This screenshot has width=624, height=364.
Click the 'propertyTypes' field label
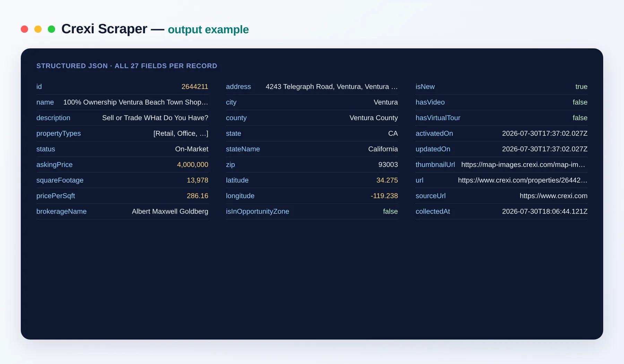click(x=59, y=133)
